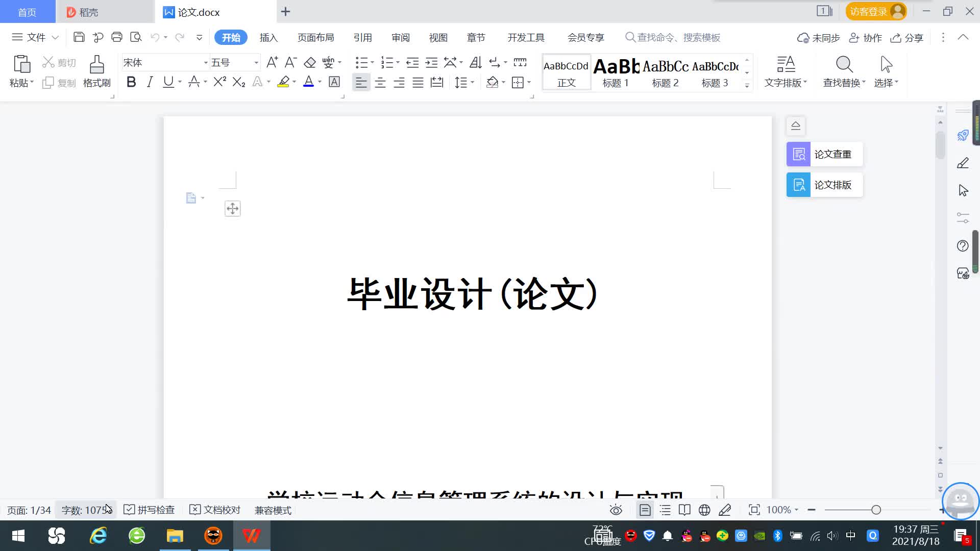Click the save document icon

(x=79, y=37)
